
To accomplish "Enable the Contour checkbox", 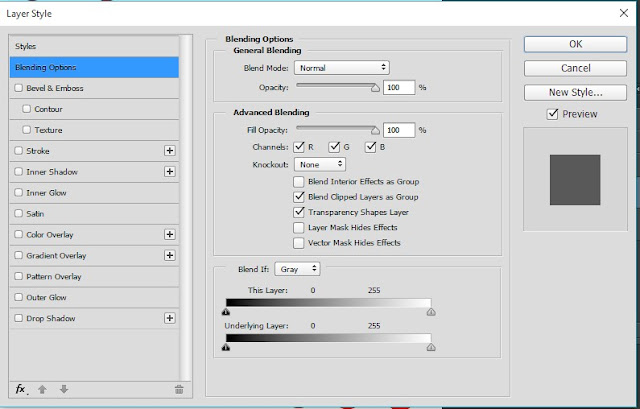I will tap(27, 109).
